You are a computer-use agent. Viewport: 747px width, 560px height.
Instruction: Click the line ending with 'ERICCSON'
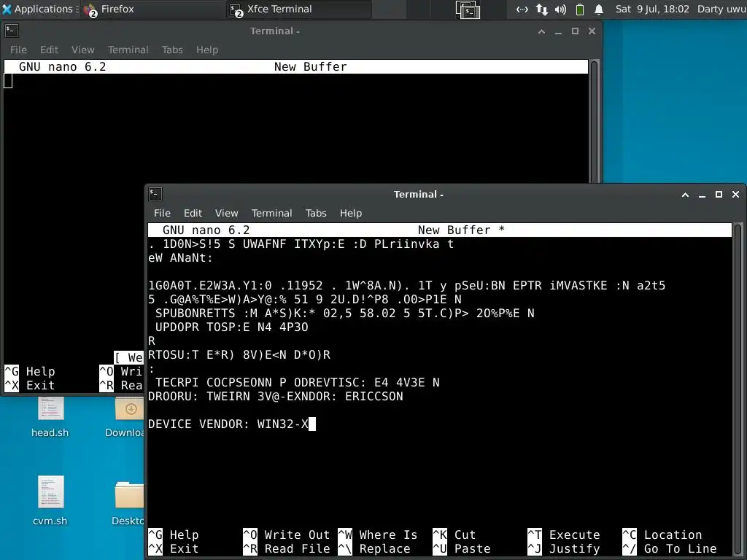click(275, 396)
